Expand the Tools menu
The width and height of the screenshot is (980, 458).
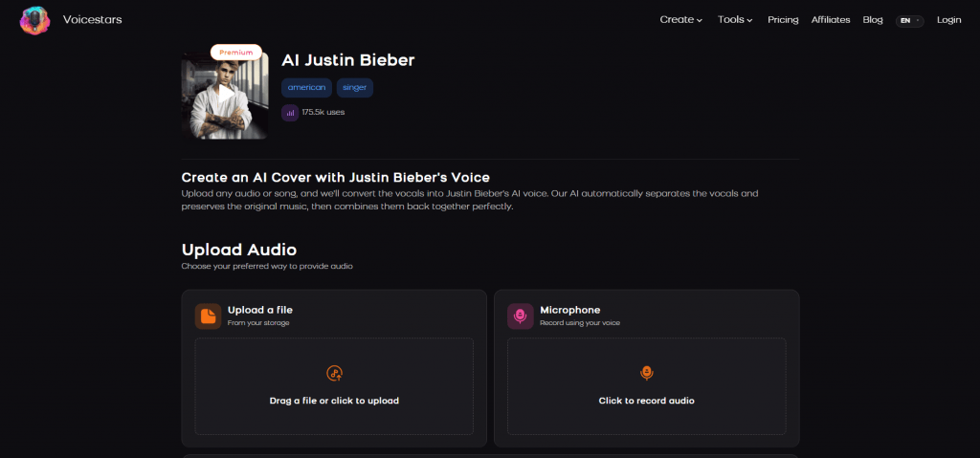coord(735,20)
